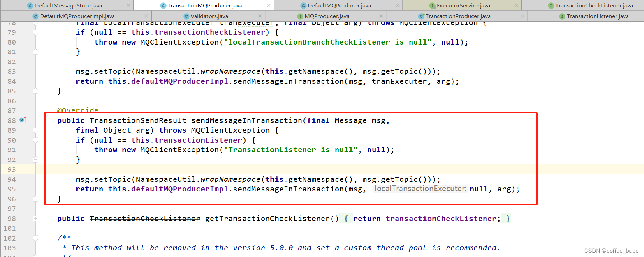Click class icon on DefaultMQProducerImpl.java tab
644x257 pixels.
click(36, 16)
